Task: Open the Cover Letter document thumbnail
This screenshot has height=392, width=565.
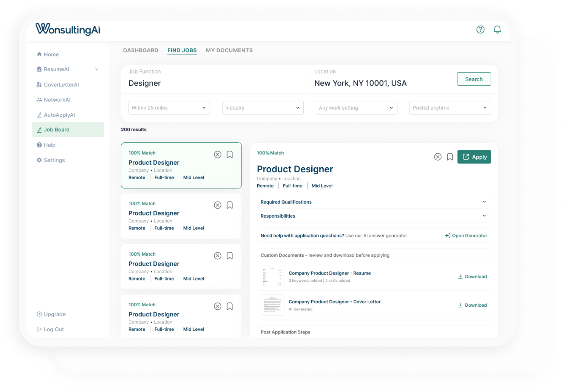Action: [x=272, y=305]
